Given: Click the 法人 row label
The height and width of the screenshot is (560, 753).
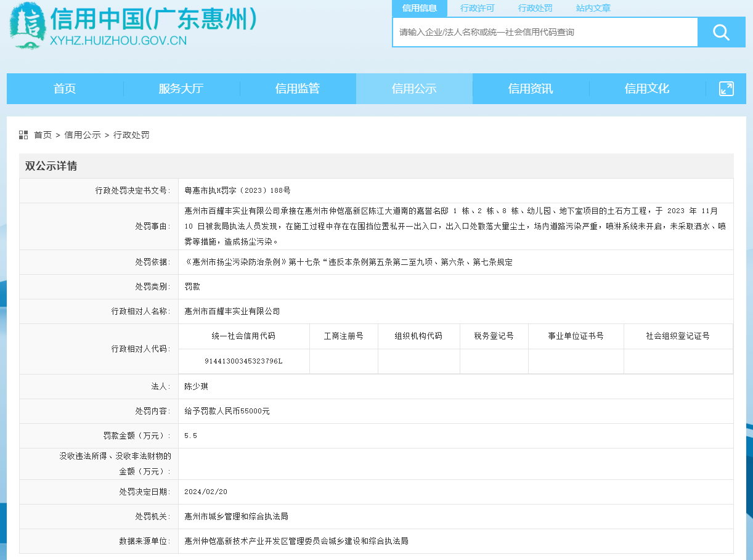Looking at the screenshot, I should point(161,387).
